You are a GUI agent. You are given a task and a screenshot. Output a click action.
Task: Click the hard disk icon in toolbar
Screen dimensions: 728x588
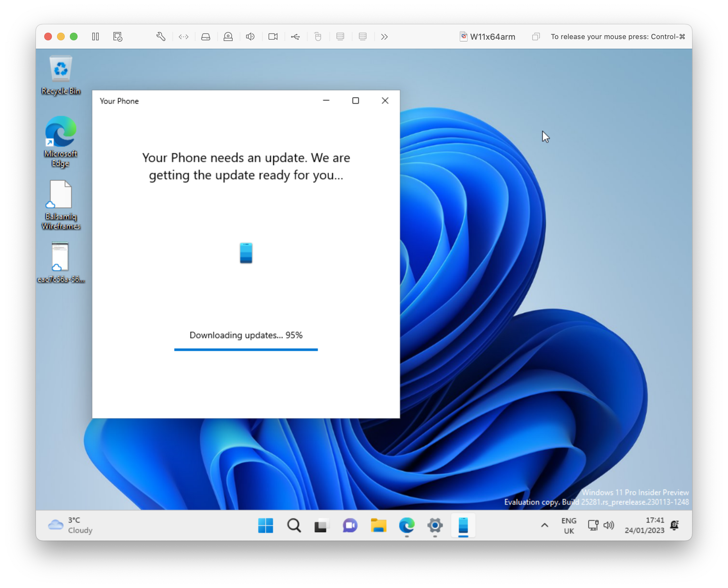(206, 37)
